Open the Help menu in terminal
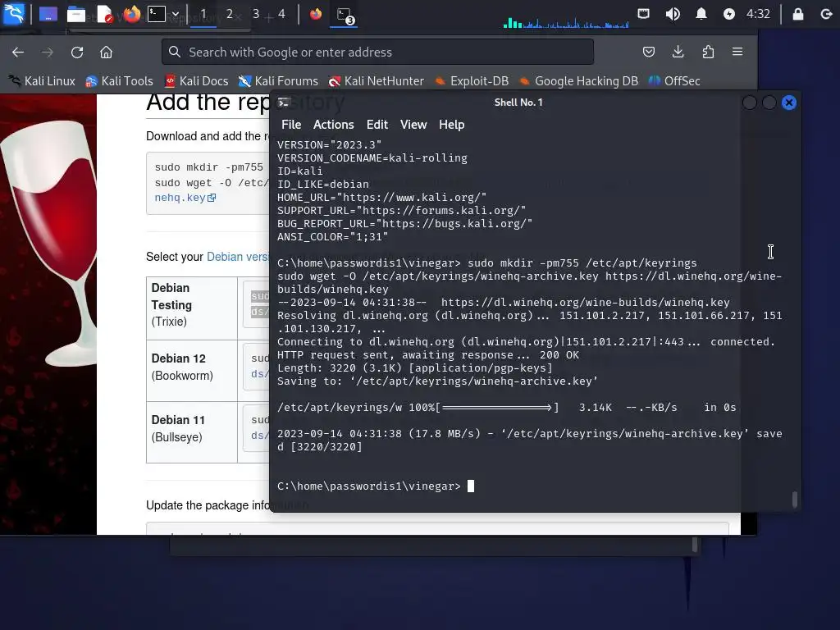The height and width of the screenshot is (630, 840). click(x=452, y=125)
